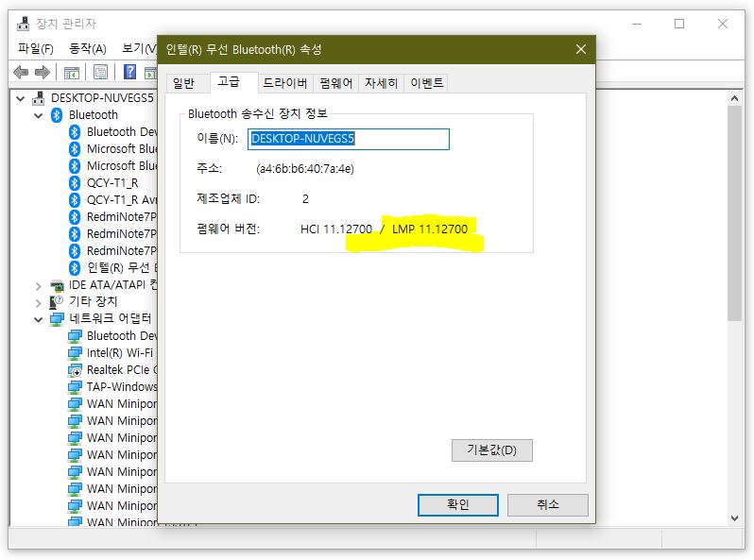Collapse the Bluetooth tree category

[39, 115]
